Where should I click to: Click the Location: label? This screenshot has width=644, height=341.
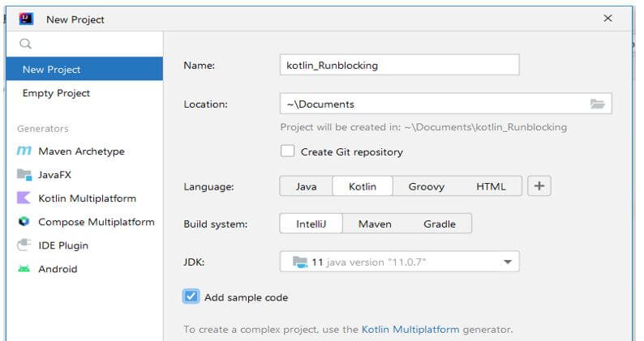click(205, 104)
